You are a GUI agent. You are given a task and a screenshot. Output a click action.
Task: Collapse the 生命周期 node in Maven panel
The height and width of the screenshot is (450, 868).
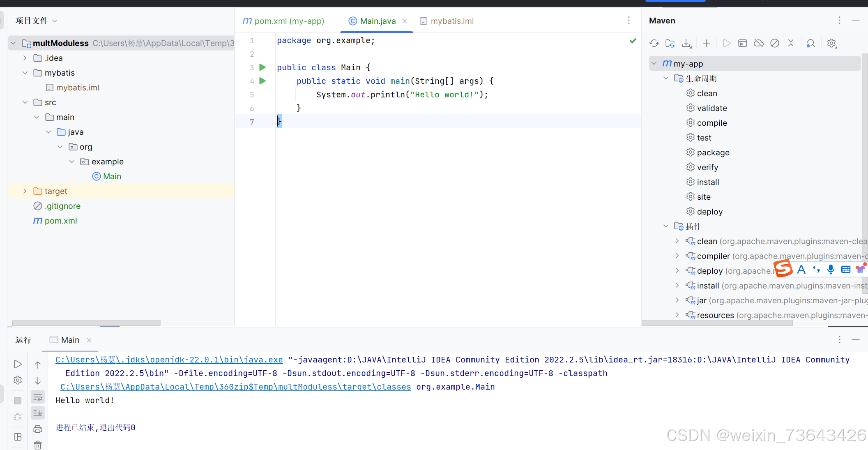(x=666, y=78)
